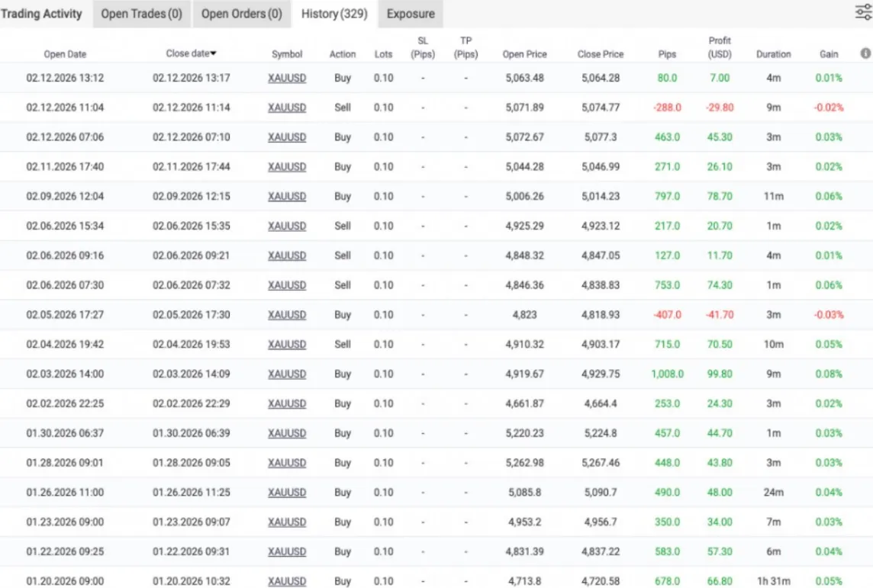Click the 797.0 pips value
Screen dimensions: 873x588
click(x=667, y=196)
